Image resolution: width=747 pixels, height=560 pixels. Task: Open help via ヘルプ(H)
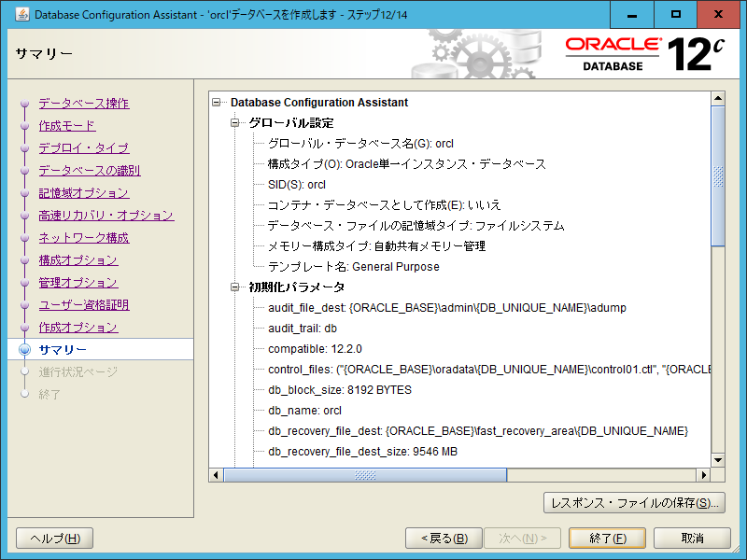coord(53,538)
